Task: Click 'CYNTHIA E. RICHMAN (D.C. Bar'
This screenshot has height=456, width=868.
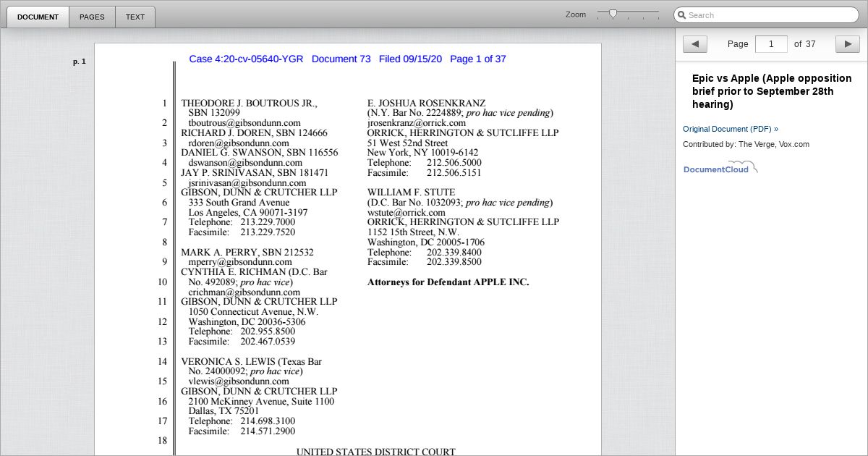Action: tap(254, 272)
